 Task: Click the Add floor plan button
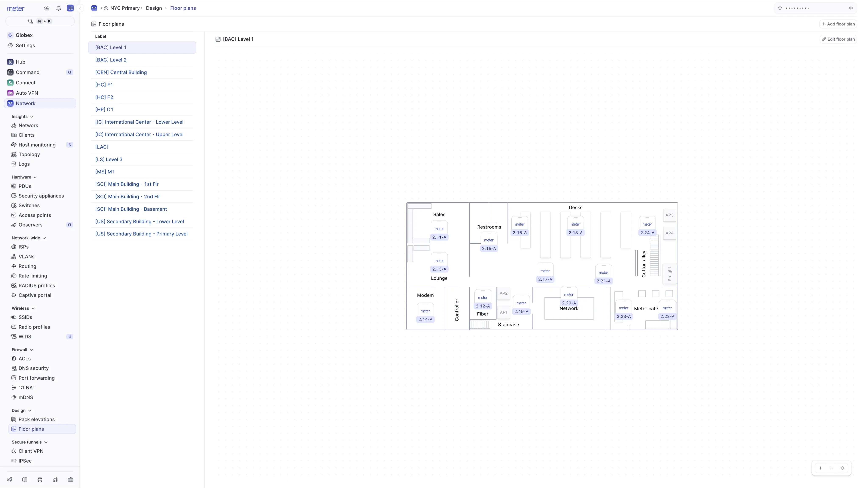[x=838, y=24]
